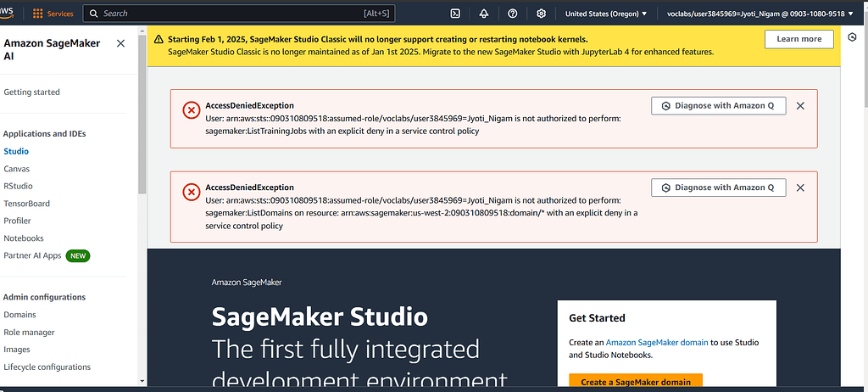Click the AWS logo home icon
Screen dimensions: 868x392
click(10, 14)
